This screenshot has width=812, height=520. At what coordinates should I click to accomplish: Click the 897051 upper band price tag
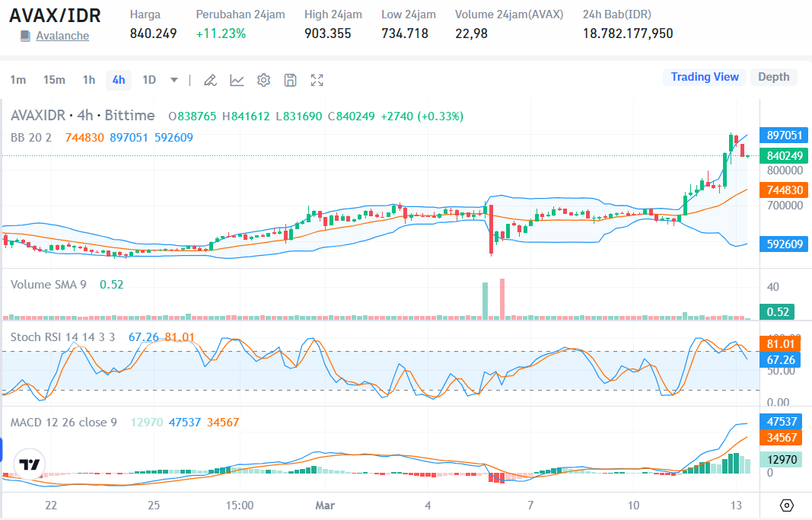pos(784,136)
